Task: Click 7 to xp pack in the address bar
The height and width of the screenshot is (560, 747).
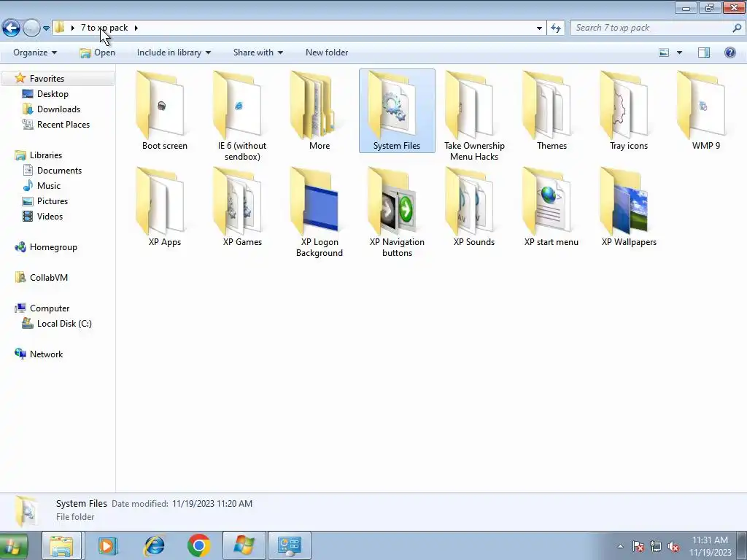Action: [x=104, y=28]
